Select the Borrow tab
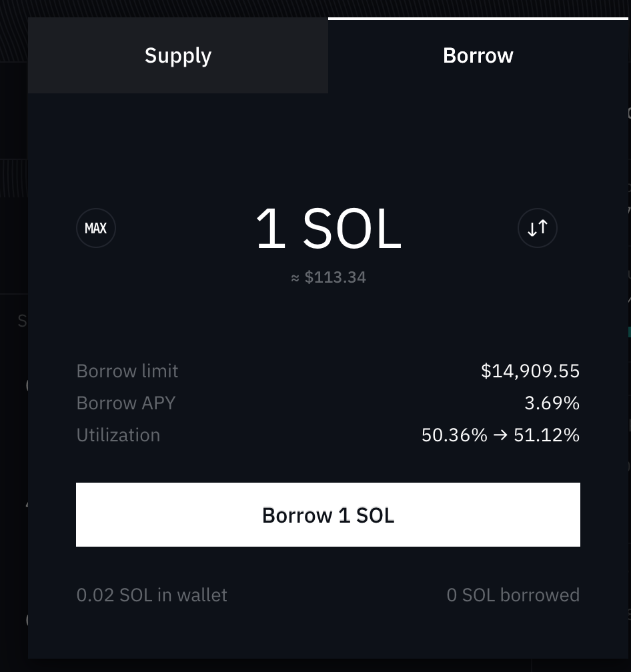The image size is (631, 672). [x=478, y=55]
